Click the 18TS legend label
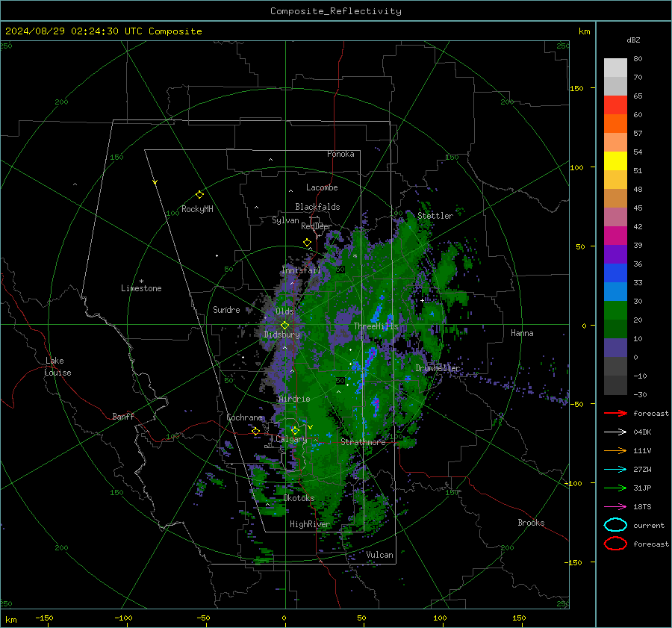Screen dimensions: 672x628 point(642,507)
